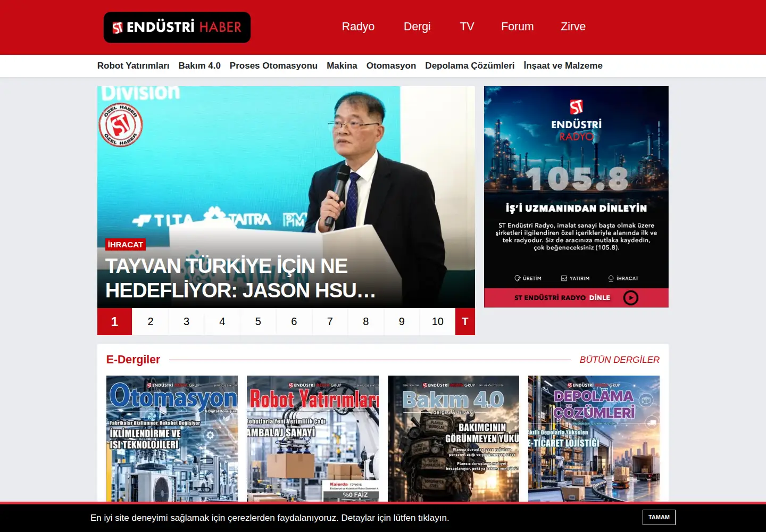Open the 105.8 radio advertisement
The height and width of the screenshot is (532, 766).
click(576, 197)
